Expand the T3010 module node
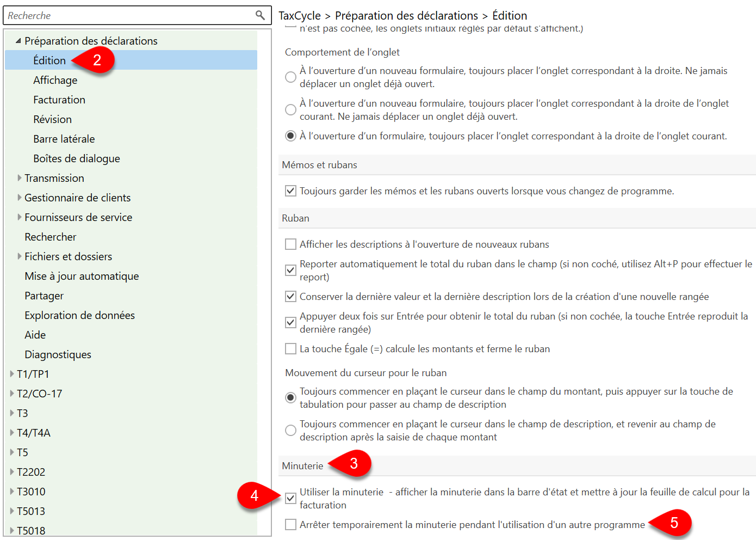Image resolution: width=756 pixels, height=540 pixels. [12, 492]
